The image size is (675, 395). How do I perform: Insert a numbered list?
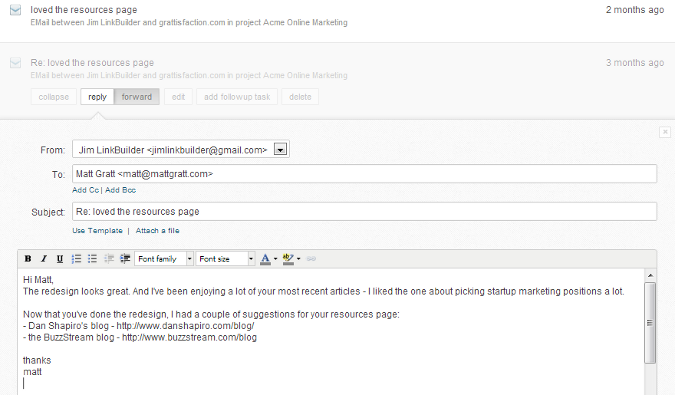76,259
